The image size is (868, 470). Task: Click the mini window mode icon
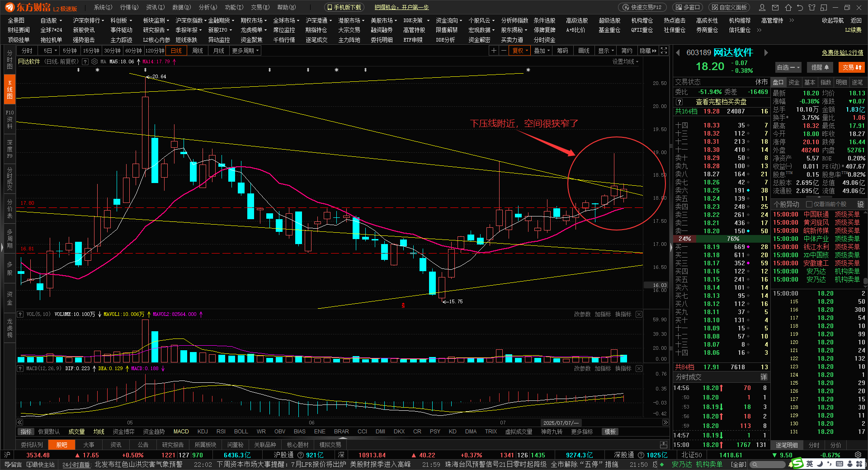click(823, 7)
